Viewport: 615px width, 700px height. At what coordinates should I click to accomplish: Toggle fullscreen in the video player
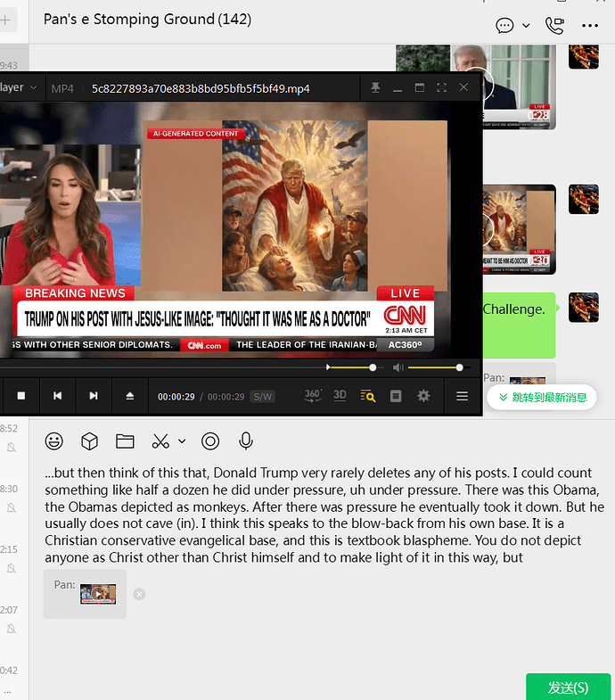click(x=441, y=87)
